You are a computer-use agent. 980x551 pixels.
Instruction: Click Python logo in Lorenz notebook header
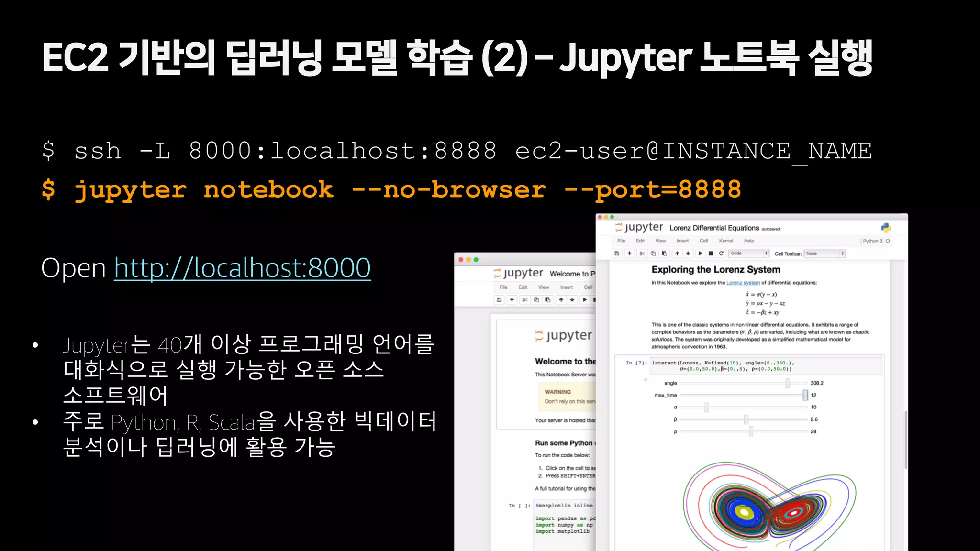coord(886,228)
